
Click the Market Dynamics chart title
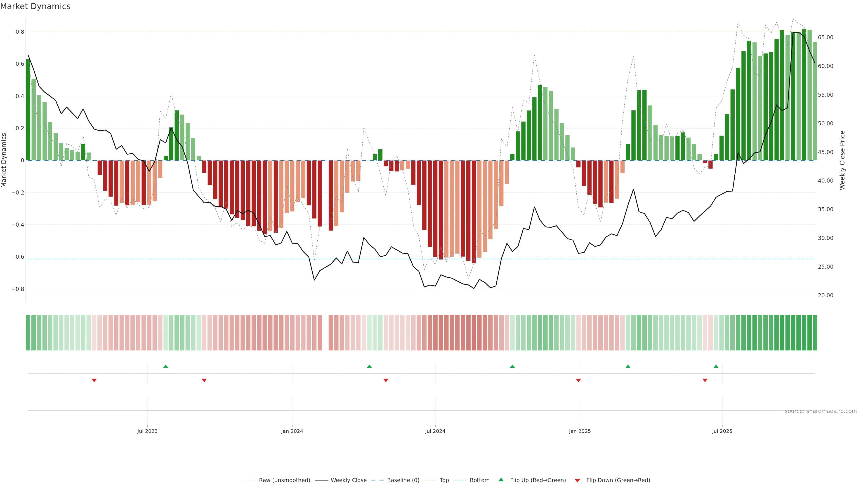coord(35,6)
